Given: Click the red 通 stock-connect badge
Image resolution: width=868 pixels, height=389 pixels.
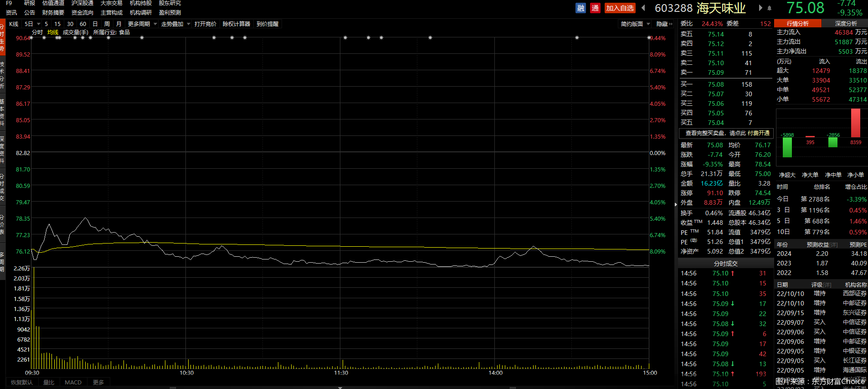Looking at the screenshot, I should (x=595, y=8).
